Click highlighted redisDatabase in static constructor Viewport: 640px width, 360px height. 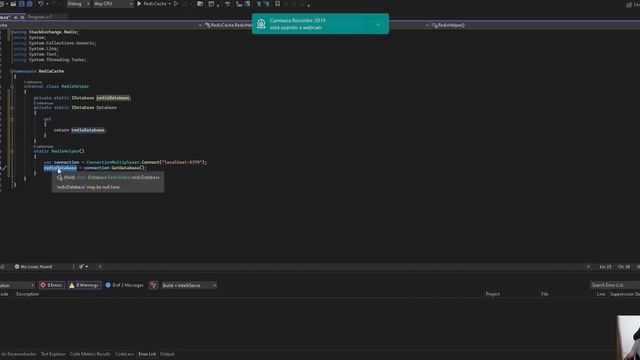tap(60, 168)
